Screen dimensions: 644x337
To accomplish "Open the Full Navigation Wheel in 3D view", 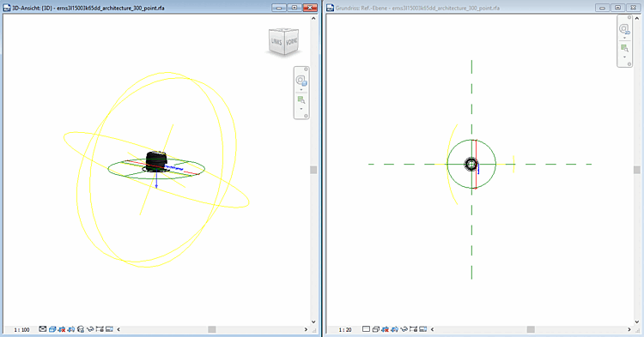I will coord(301,81).
